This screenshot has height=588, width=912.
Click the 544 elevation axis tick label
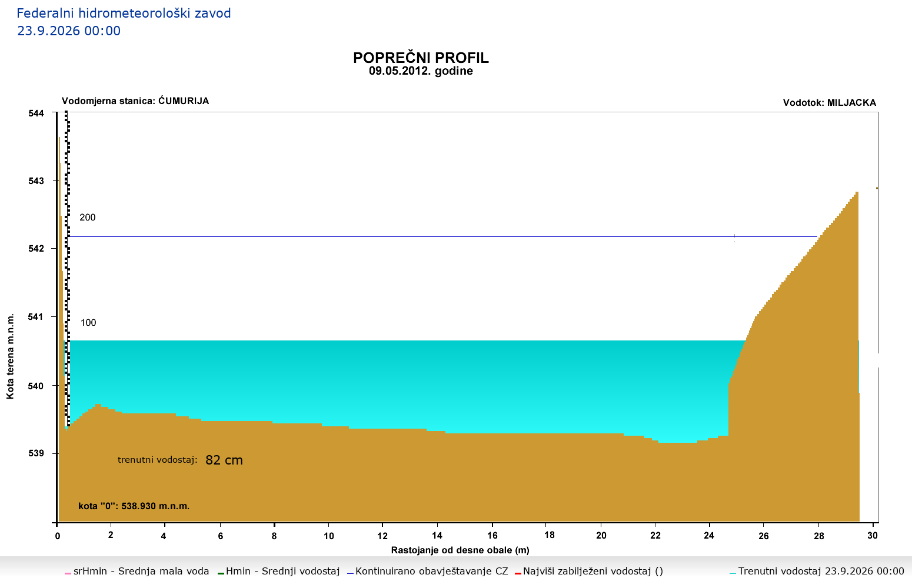click(36, 113)
